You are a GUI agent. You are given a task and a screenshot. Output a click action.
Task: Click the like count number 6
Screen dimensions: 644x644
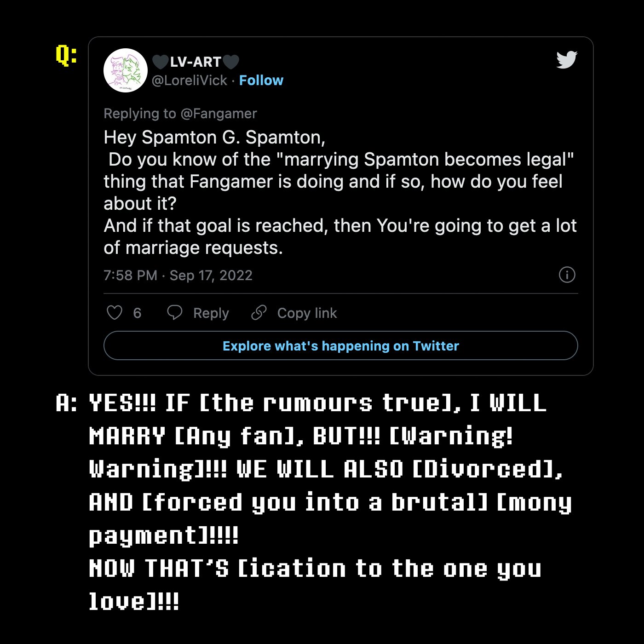[137, 313]
